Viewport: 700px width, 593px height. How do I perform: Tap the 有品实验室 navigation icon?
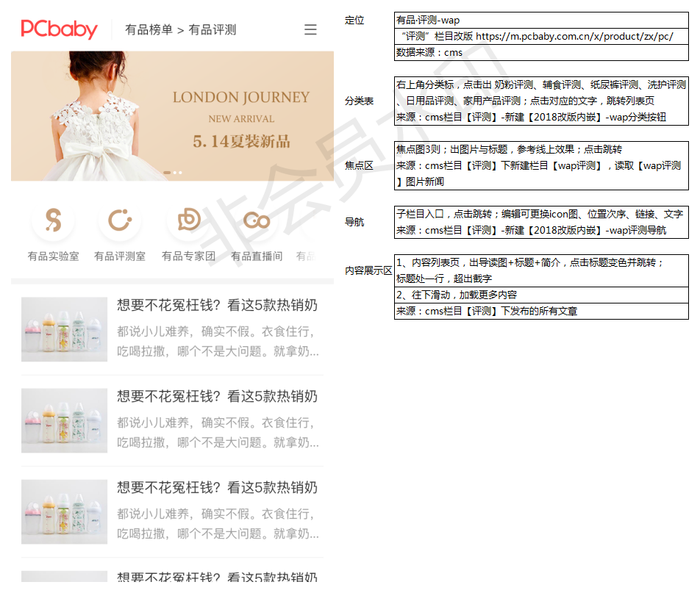point(53,220)
